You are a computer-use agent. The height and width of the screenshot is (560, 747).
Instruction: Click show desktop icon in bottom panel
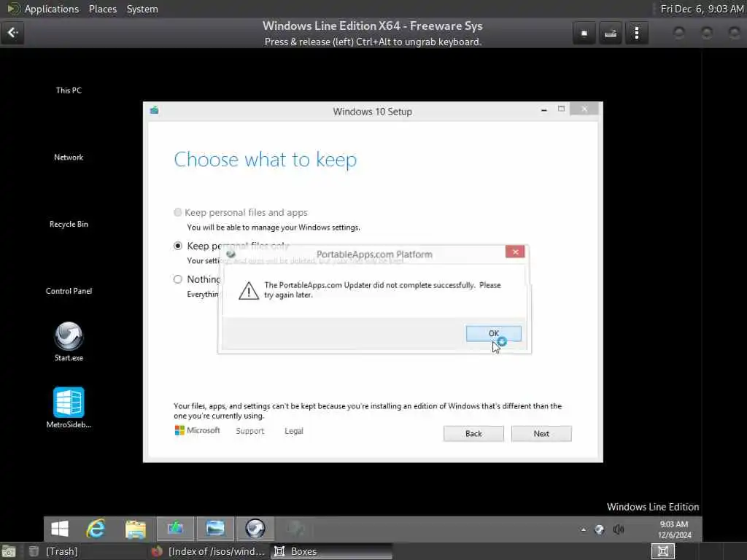[x=9, y=551]
